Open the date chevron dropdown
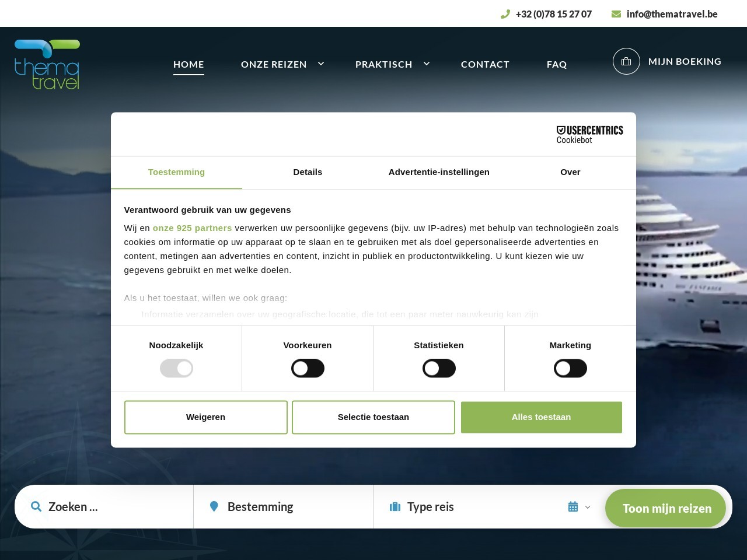 588,508
